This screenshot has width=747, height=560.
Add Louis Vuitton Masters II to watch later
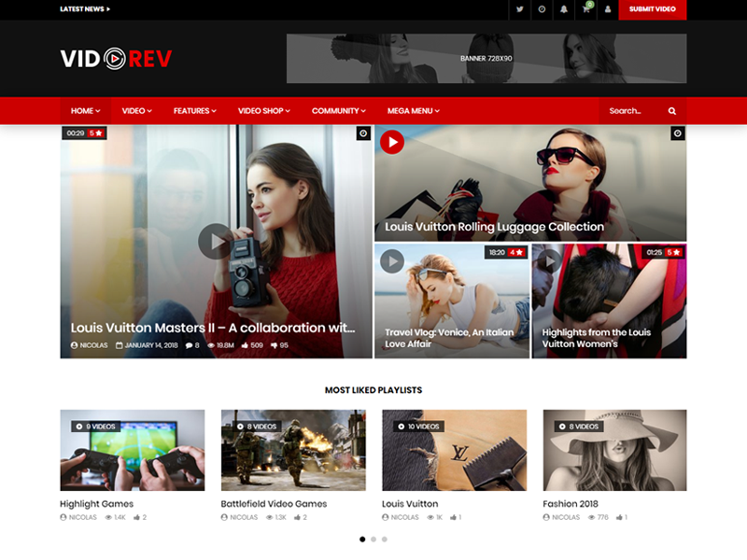point(363,133)
